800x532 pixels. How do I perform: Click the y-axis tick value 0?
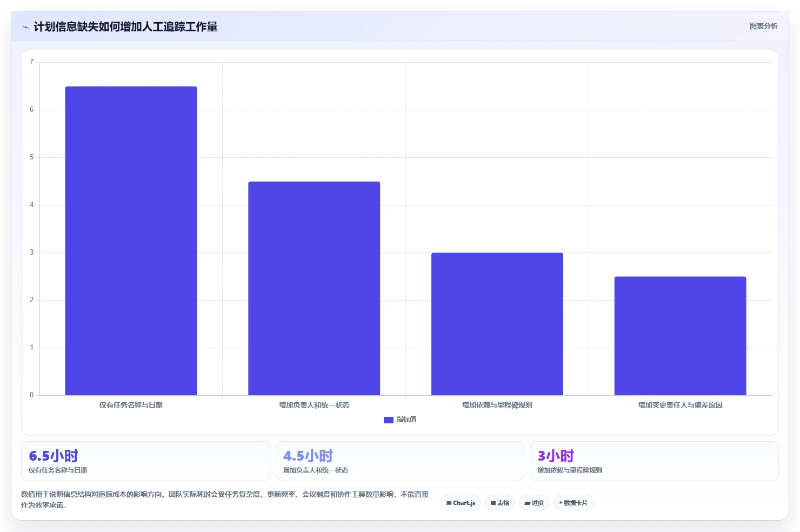[x=31, y=395]
